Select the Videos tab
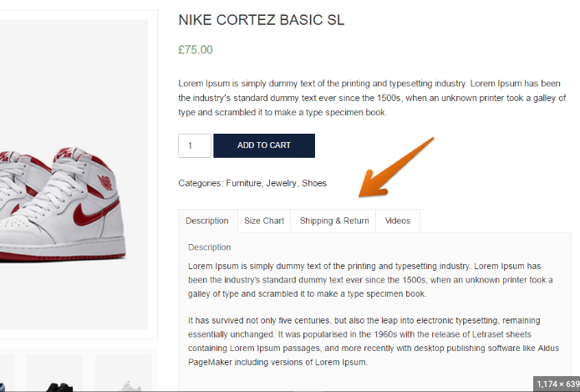Viewport: 580px width, 392px height. [398, 221]
